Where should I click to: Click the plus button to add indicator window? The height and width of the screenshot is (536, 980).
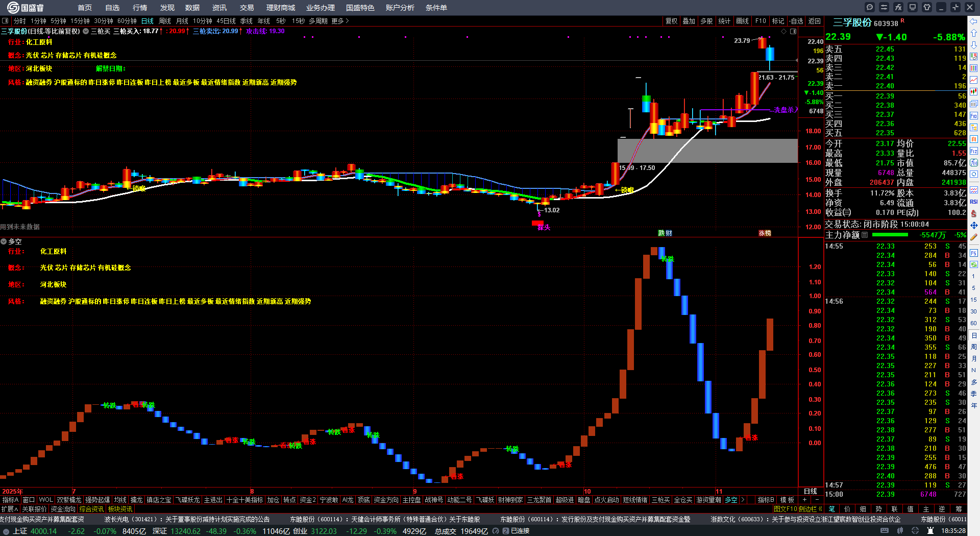click(x=804, y=500)
